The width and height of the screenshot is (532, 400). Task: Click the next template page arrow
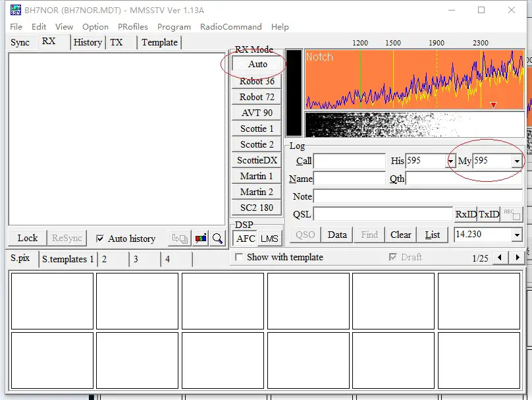(x=518, y=258)
